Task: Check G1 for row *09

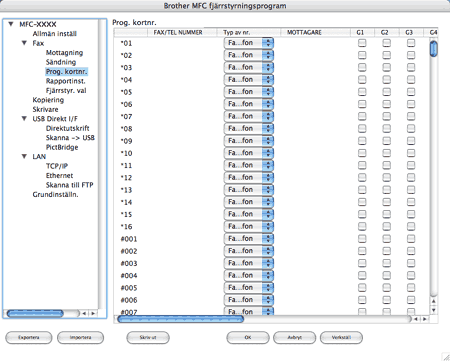Action: 362,141
